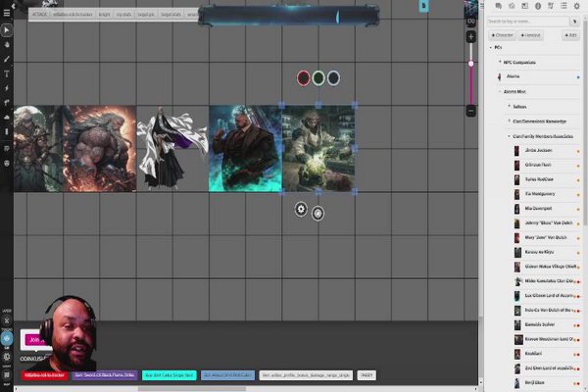Select the Text tool

7,73
